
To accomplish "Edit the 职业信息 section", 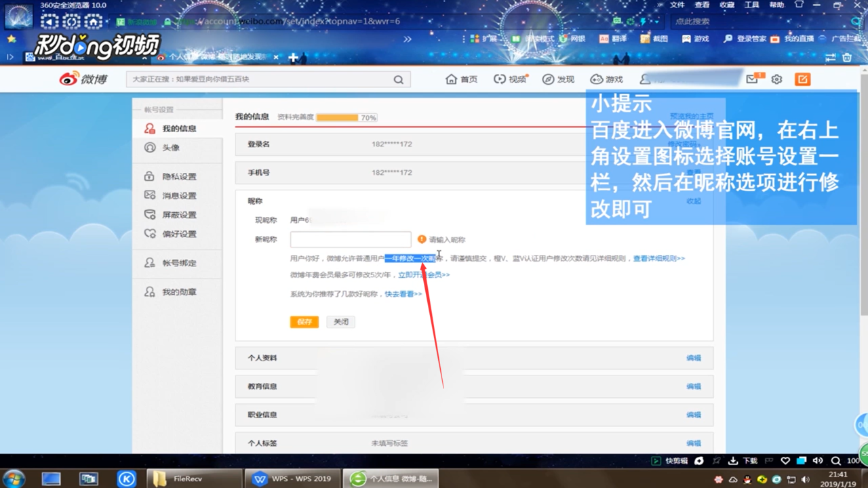I will (693, 415).
